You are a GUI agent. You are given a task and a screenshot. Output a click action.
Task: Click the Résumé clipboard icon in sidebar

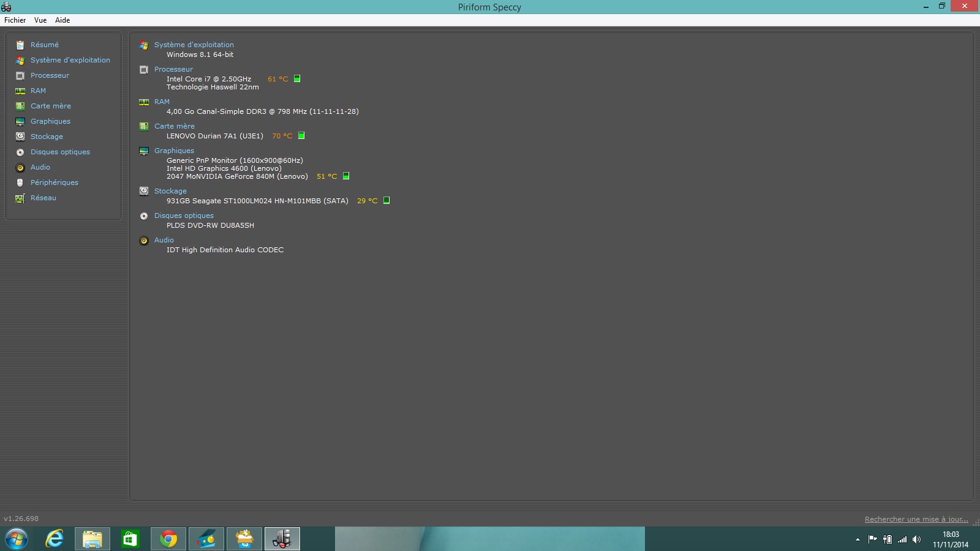click(x=20, y=45)
